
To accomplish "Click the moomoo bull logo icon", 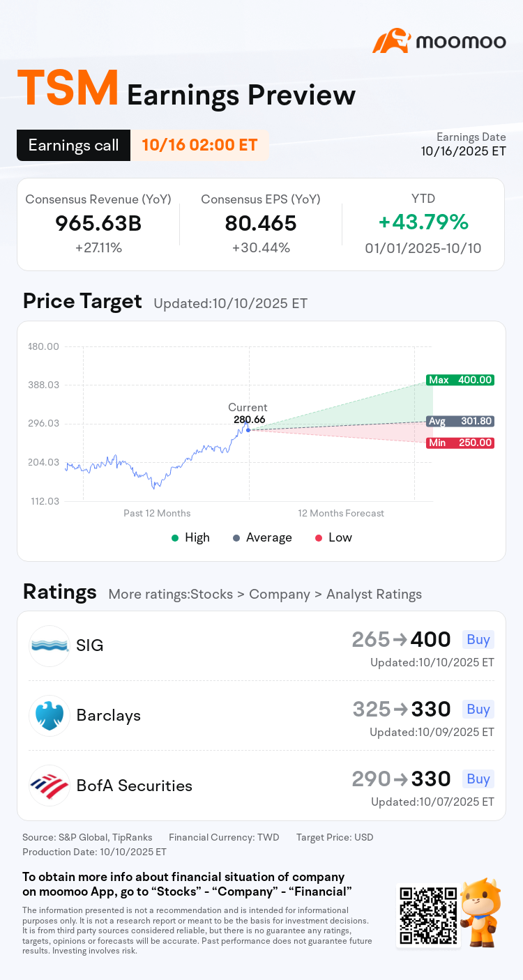I will coord(391,41).
